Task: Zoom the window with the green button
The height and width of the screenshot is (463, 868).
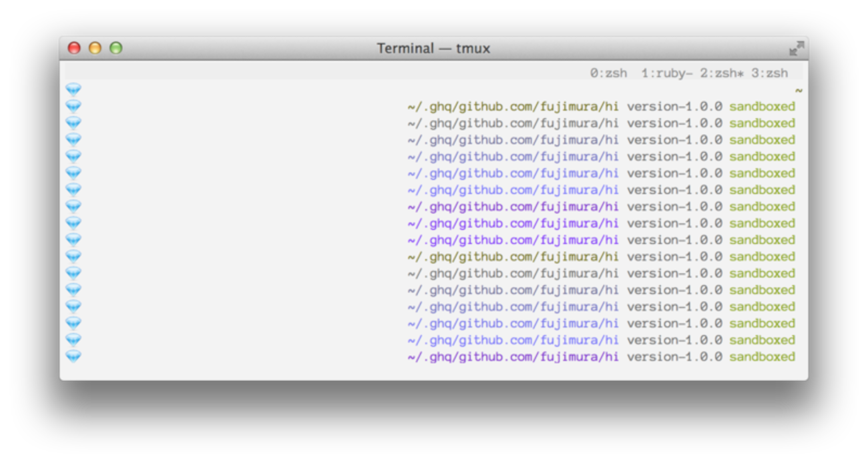Action: point(116,48)
